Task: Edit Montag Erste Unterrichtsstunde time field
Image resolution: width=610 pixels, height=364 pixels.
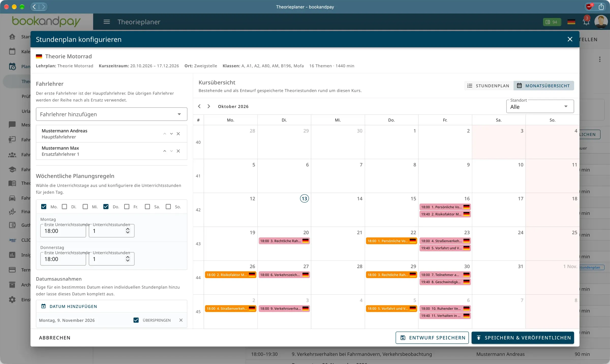Action: coord(63,231)
